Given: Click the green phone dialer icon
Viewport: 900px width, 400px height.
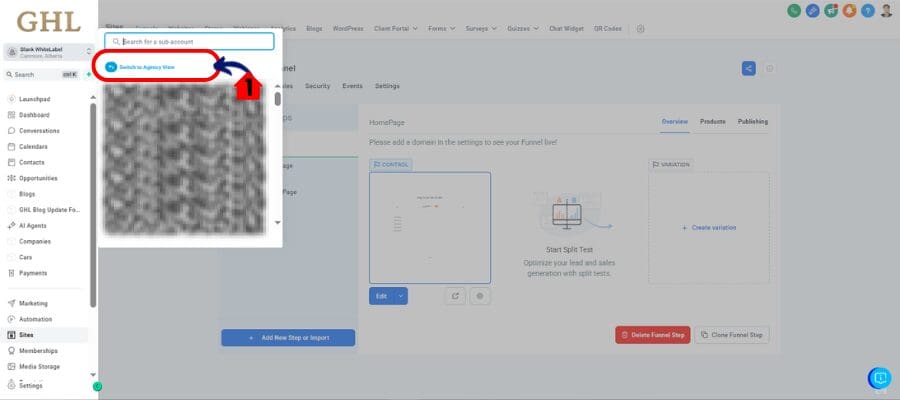Looking at the screenshot, I should [x=794, y=10].
